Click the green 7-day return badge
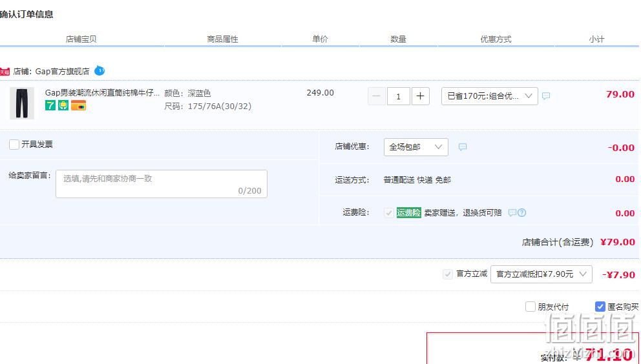This screenshot has height=364, width=641. click(x=50, y=105)
